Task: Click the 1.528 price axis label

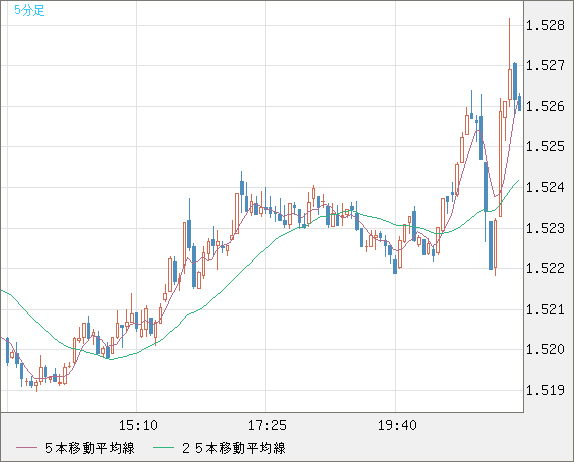Action: (x=545, y=25)
